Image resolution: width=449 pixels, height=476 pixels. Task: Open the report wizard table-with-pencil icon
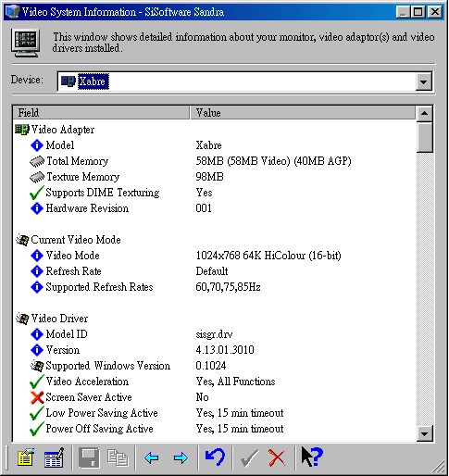(54, 457)
